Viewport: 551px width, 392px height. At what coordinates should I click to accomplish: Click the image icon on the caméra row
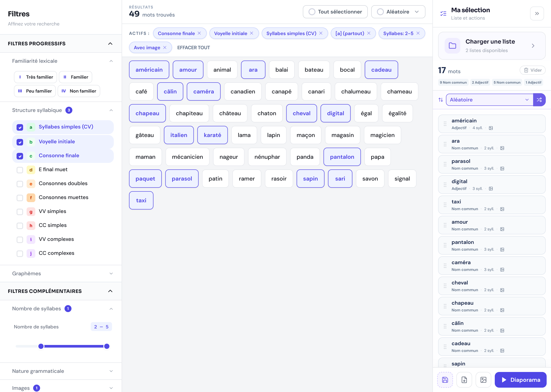coord(502,270)
